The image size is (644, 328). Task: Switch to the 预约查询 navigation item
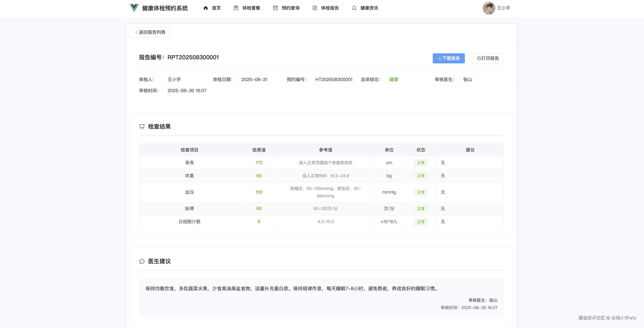(290, 8)
